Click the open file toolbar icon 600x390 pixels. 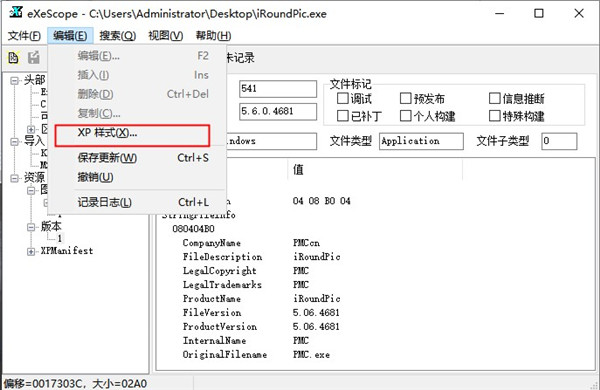click(13, 58)
